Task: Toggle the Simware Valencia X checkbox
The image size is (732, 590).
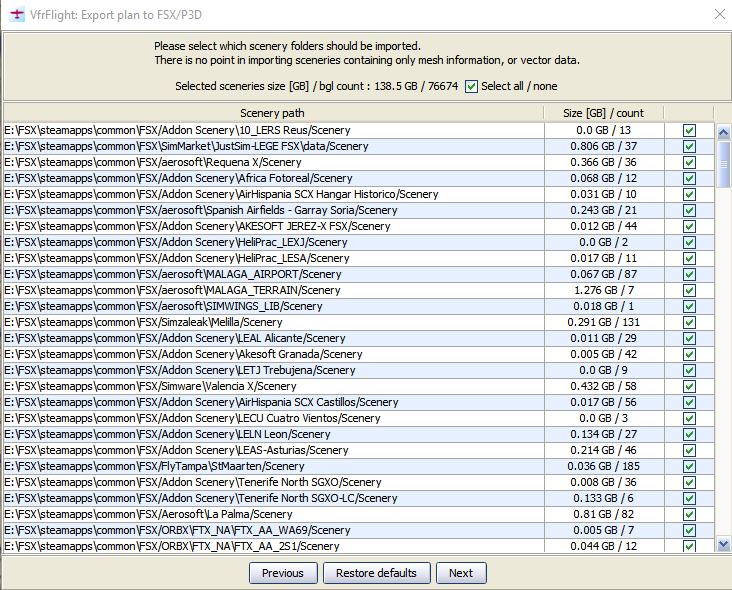Action: coord(689,386)
